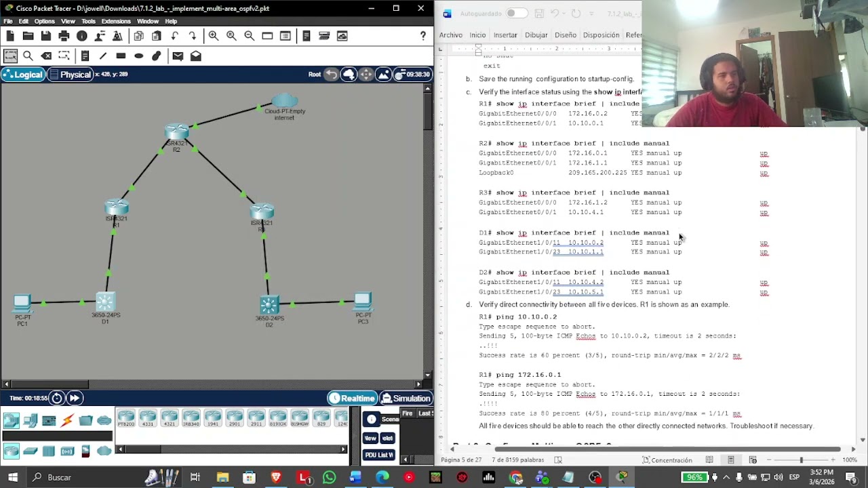Click the Fast Forward Time icon

click(x=74, y=399)
